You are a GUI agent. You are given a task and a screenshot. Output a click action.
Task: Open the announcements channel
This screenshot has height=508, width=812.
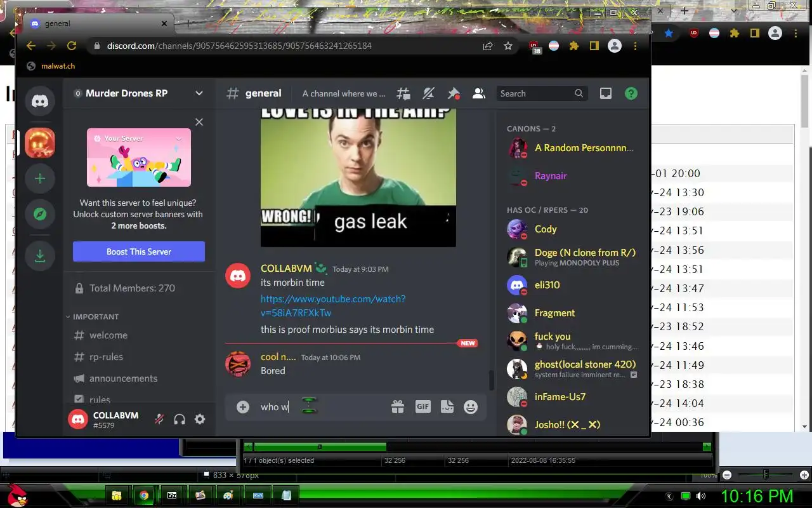tap(139, 378)
